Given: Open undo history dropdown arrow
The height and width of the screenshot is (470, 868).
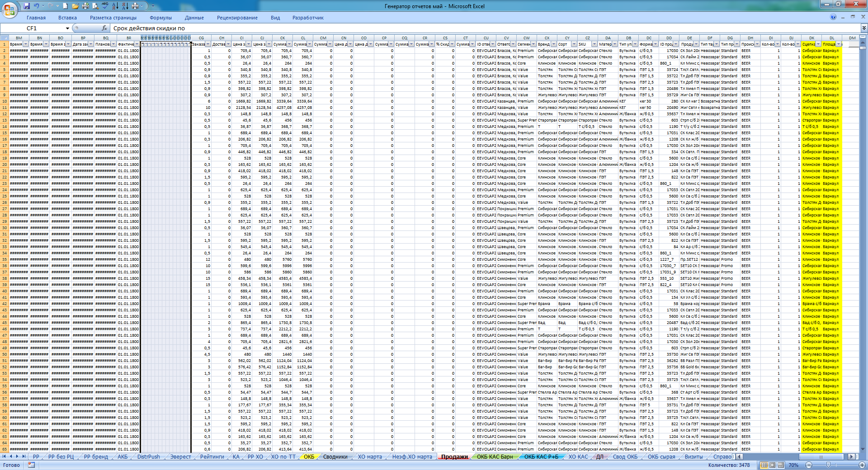Looking at the screenshot, I should pyautogui.click(x=43, y=6).
